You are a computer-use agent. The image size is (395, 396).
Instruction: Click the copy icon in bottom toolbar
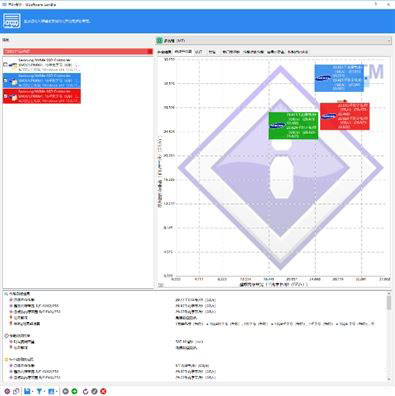[16, 391]
